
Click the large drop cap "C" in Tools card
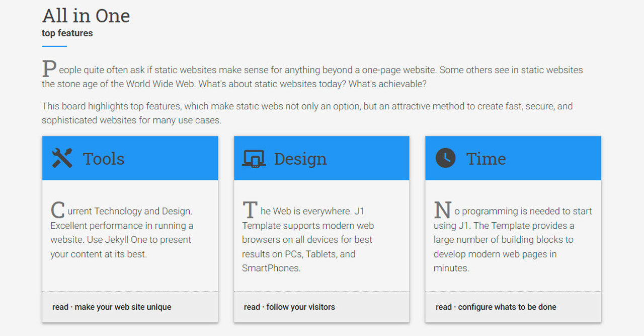pos(58,210)
